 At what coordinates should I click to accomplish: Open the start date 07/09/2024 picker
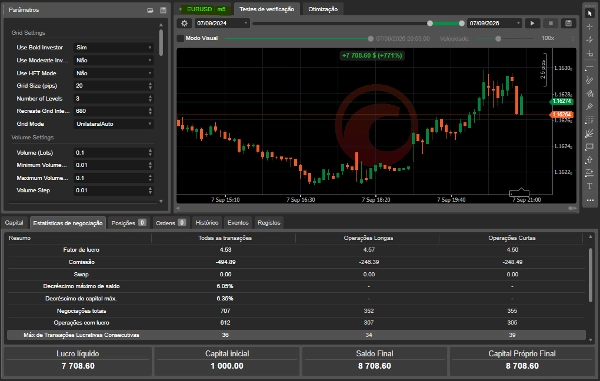pyautogui.click(x=222, y=23)
